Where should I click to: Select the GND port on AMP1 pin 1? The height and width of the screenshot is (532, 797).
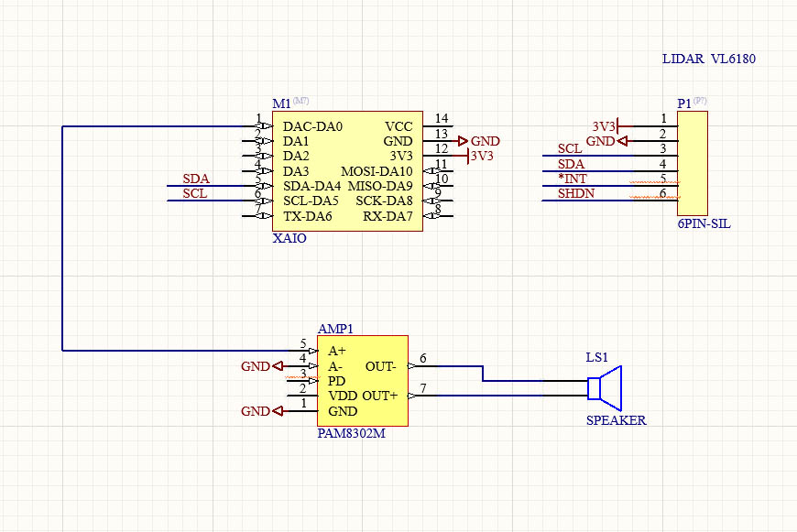point(256,411)
